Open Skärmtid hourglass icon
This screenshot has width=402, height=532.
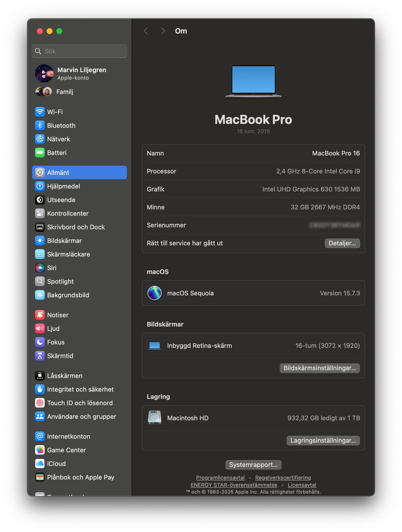pos(40,356)
